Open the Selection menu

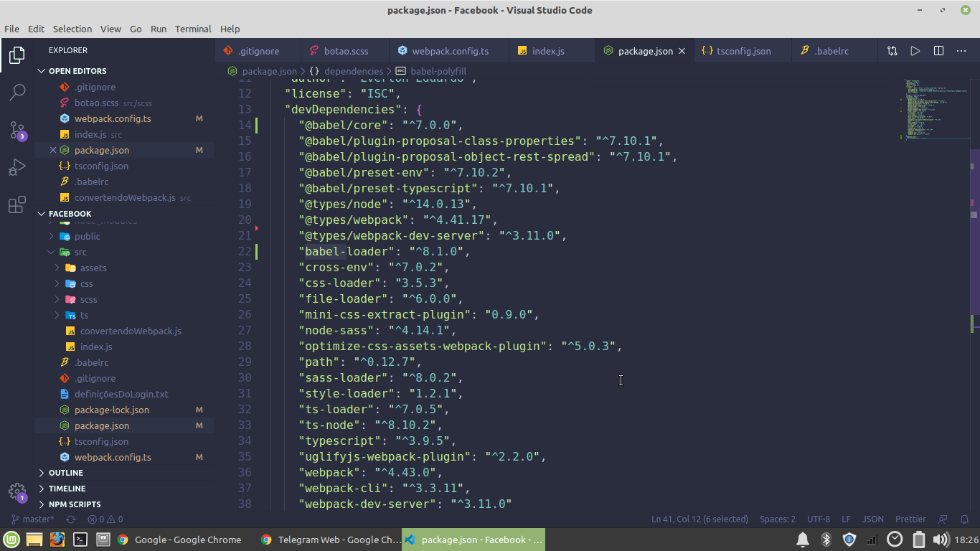72,29
